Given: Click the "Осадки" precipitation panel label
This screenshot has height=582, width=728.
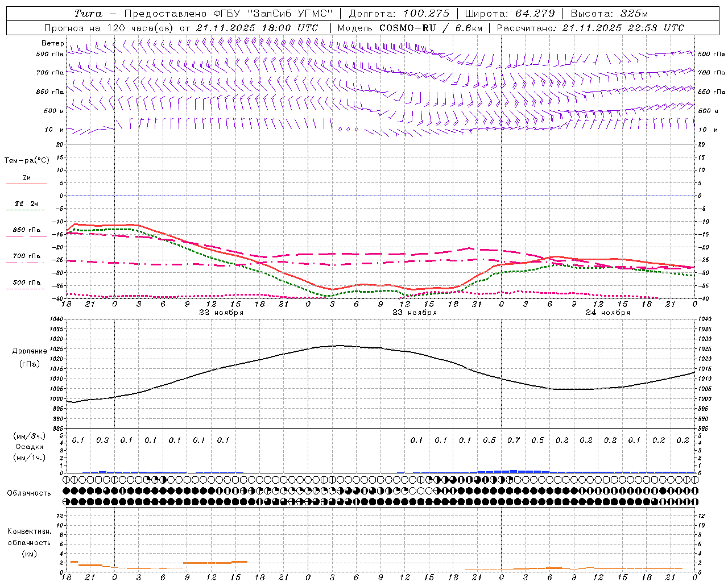Looking at the screenshot, I should tap(29, 447).
